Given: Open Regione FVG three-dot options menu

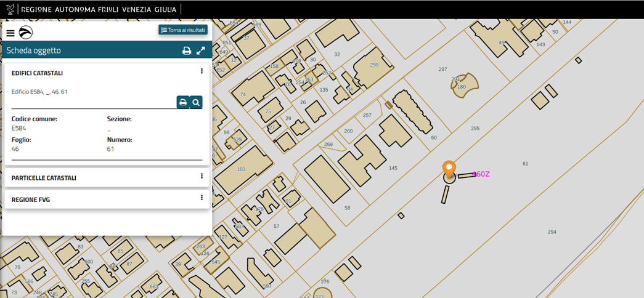Looking at the screenshot, I should [x=202, y=198].
